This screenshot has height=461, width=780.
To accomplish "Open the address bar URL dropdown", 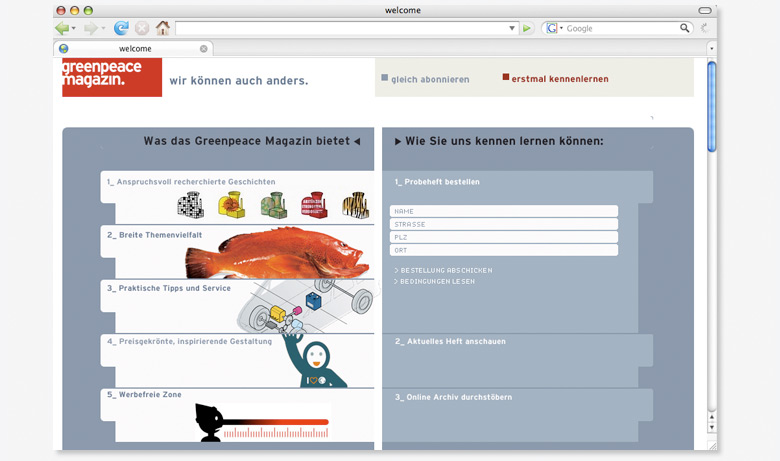I will pos(512,28).
